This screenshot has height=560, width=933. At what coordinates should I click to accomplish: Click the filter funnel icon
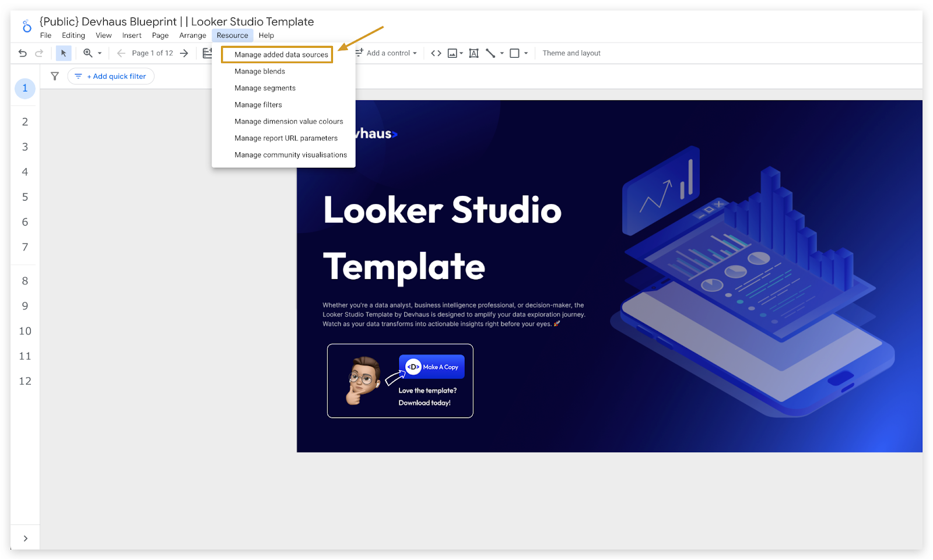coord(55,76)
